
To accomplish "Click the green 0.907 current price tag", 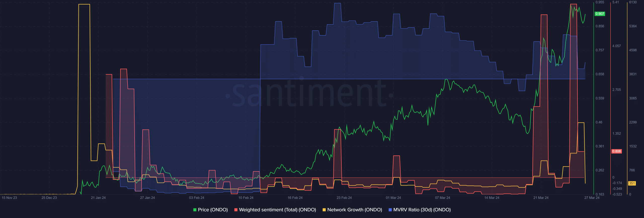I will point(600,14).
